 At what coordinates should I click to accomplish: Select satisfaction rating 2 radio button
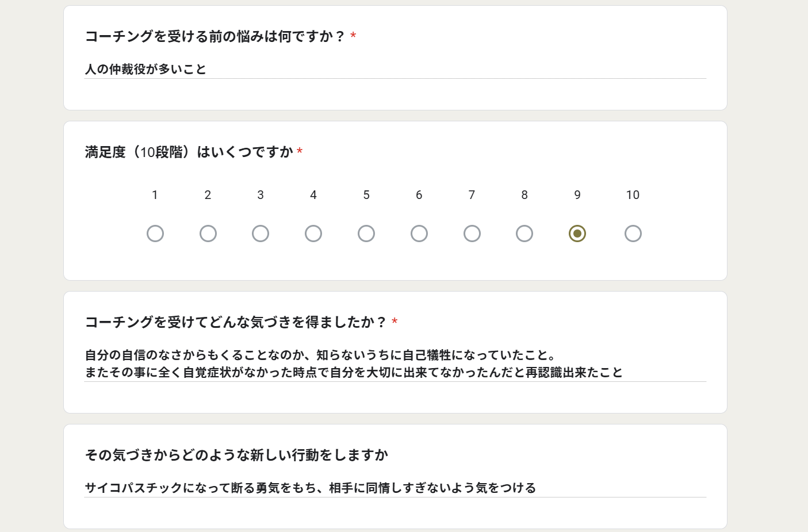pyautogui.click(x=208, y=234)
